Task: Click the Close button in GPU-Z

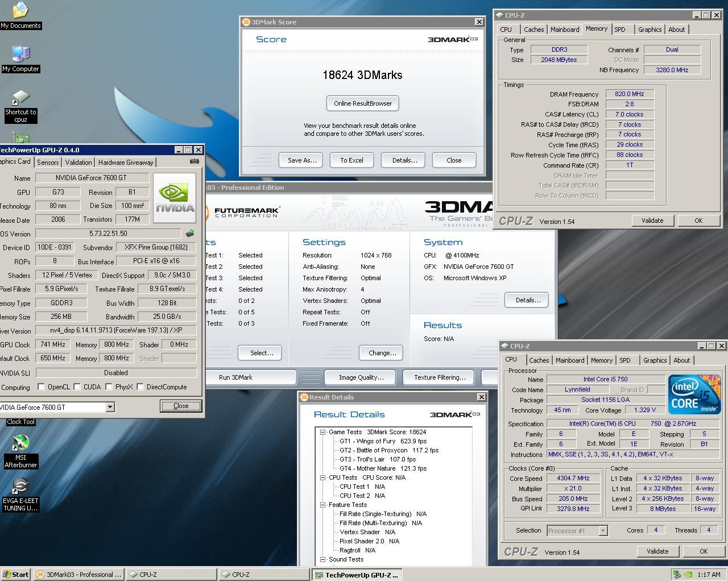Action: (181, 406)
